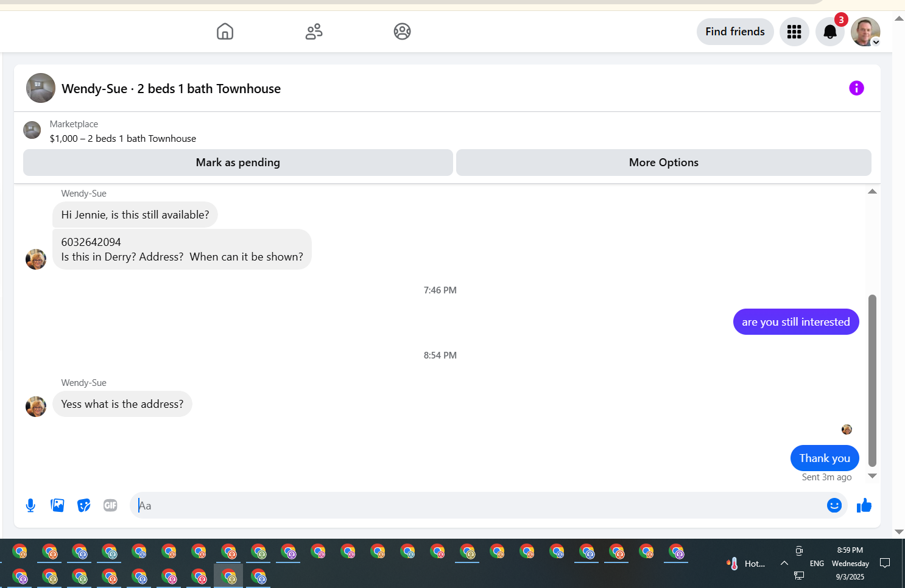Screen dimensions: 905x588
Task: Attach a photo using the image icon
Action: tap(57, 505)
